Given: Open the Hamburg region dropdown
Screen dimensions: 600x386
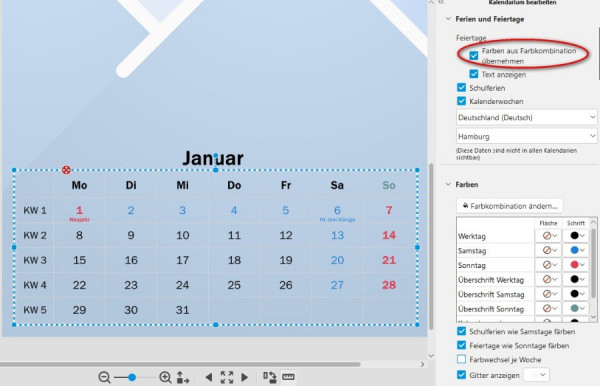Looking at the screenshot, I should 527,136.
